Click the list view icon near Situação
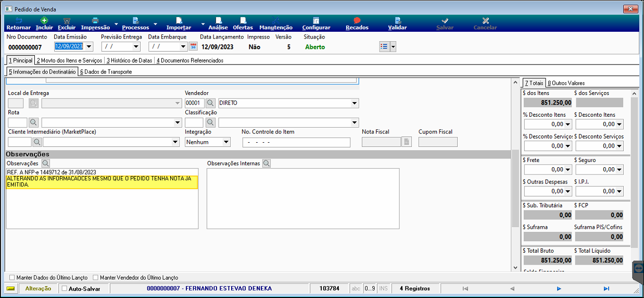644x298 pixels. (384, 46)
